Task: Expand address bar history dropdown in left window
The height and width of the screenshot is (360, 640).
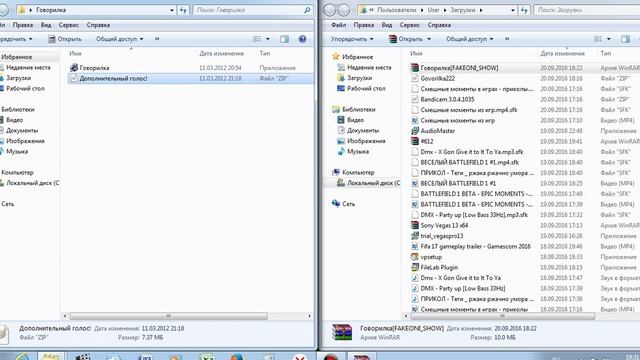Action: (172, 10)
